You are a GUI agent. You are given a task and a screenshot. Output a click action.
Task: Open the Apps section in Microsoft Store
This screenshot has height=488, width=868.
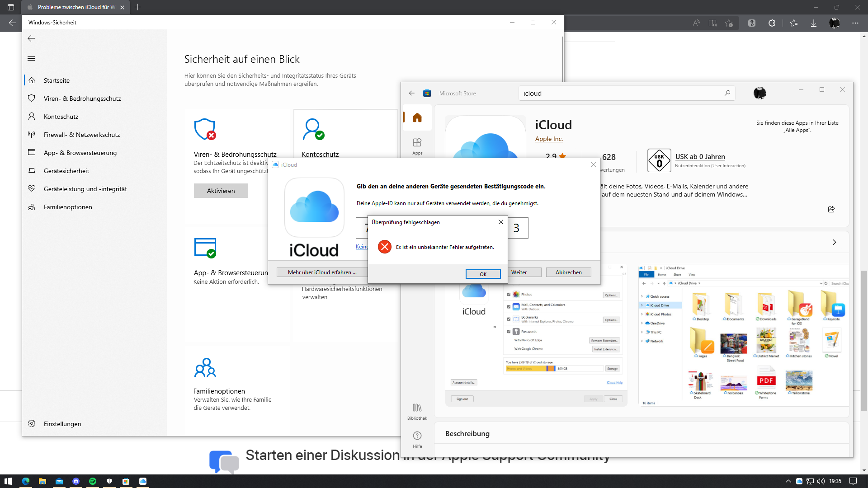pyautogui.click(x=417, y=146)
